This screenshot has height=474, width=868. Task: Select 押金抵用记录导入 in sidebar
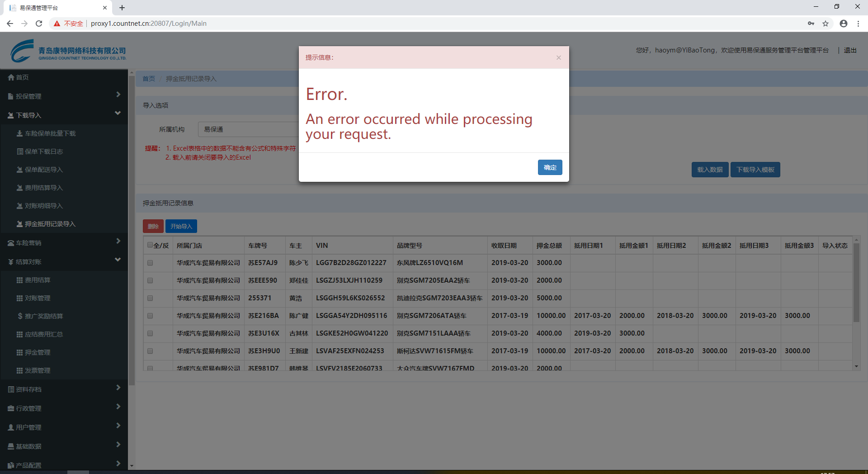(50, 224)
